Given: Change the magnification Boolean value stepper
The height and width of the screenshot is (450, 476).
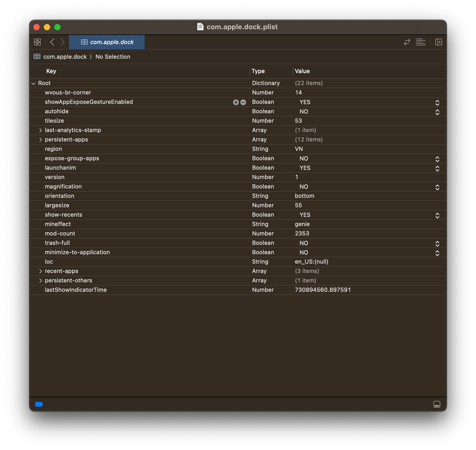Looking at the screenshot, I should coord(437,187).
